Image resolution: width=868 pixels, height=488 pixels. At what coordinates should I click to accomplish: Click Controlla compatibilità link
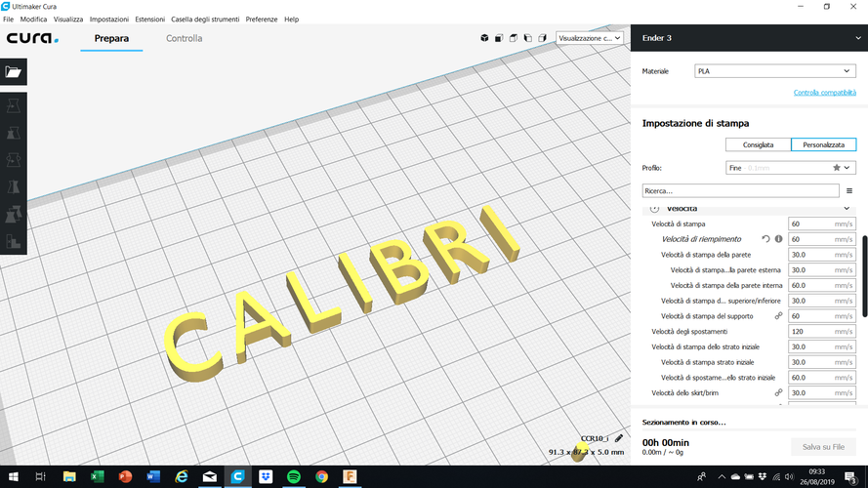tap(824, 93)
